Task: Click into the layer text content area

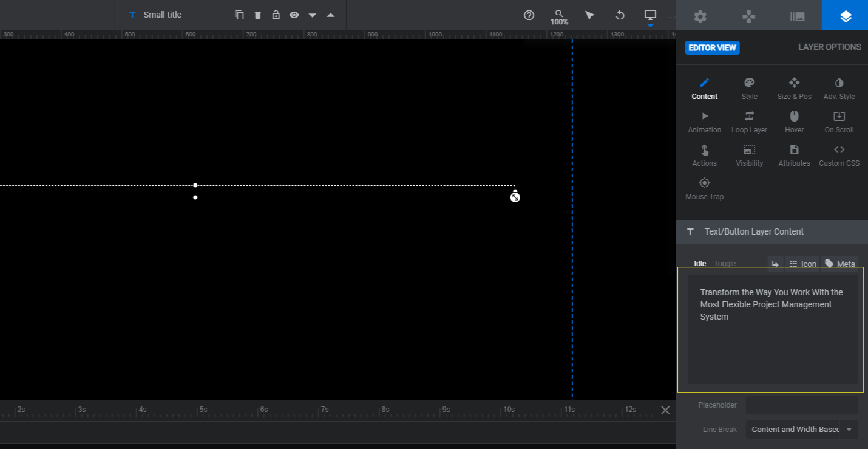Action: [773, 329]
